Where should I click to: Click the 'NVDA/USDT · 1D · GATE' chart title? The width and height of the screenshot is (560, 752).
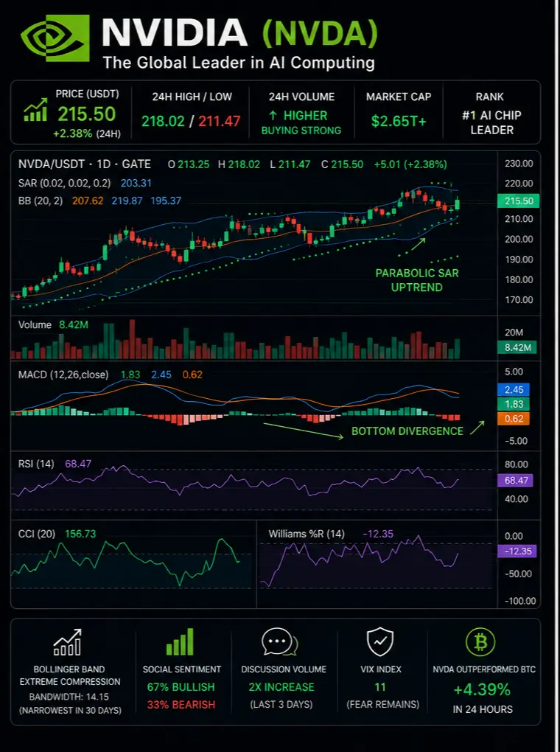(x=85, y=164)
